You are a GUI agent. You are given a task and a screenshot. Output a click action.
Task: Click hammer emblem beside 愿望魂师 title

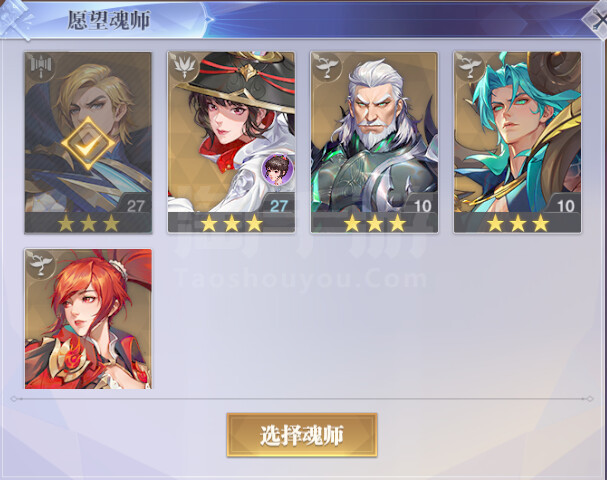point(16,19)
